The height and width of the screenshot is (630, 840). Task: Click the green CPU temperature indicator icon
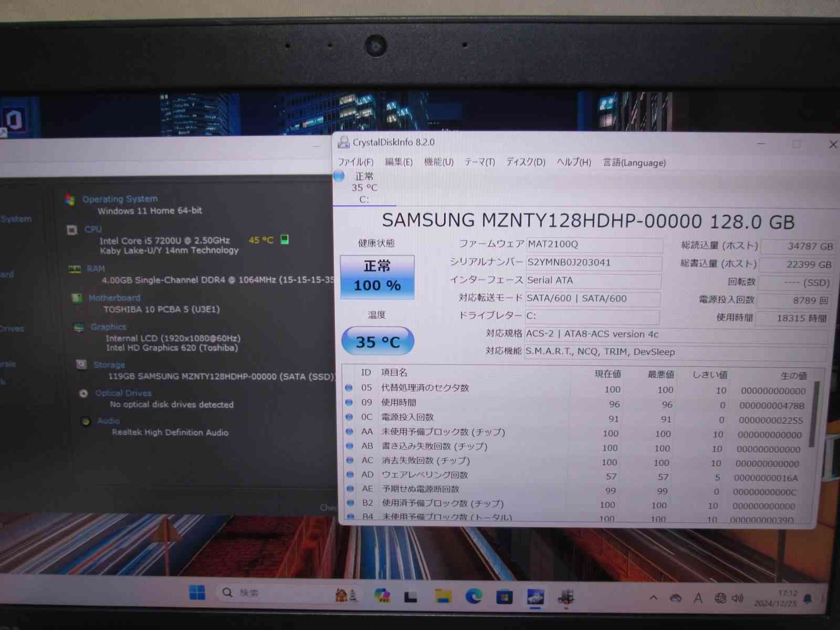pyautogui.click(x=285, y=240)
